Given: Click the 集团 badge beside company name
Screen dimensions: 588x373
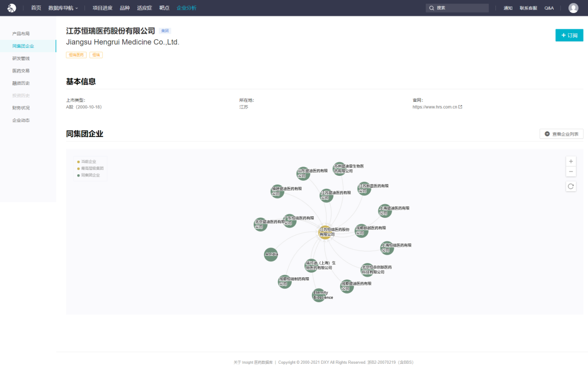Looking at the screenshot, I should pos(165,30).
